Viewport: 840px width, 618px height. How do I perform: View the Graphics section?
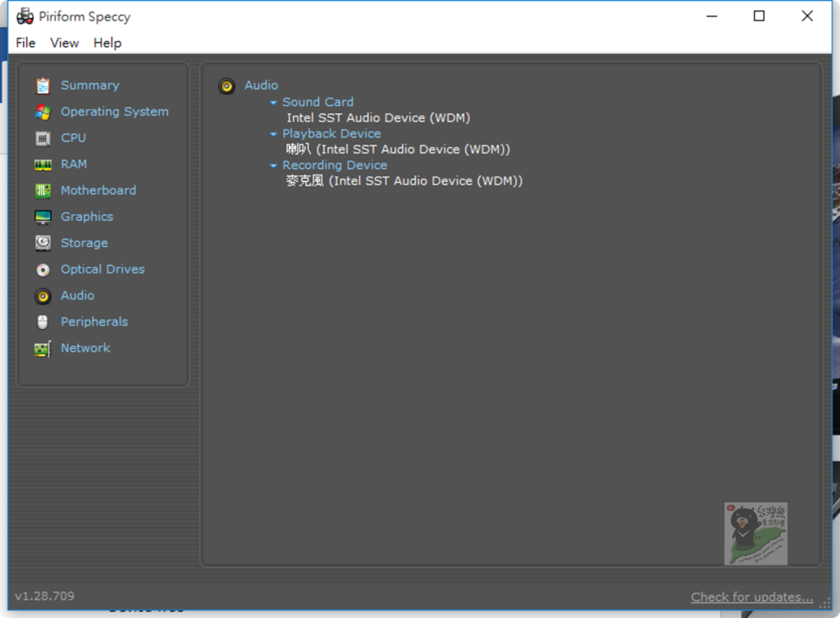87,217
